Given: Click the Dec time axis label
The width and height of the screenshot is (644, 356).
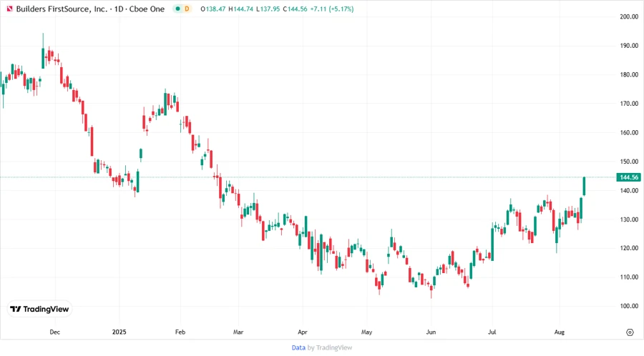Looking at the screenshot, I should [54, 332].
